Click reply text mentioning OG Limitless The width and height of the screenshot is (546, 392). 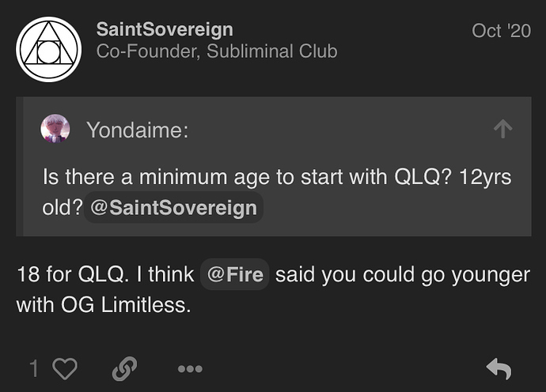[x=104, y=305]
